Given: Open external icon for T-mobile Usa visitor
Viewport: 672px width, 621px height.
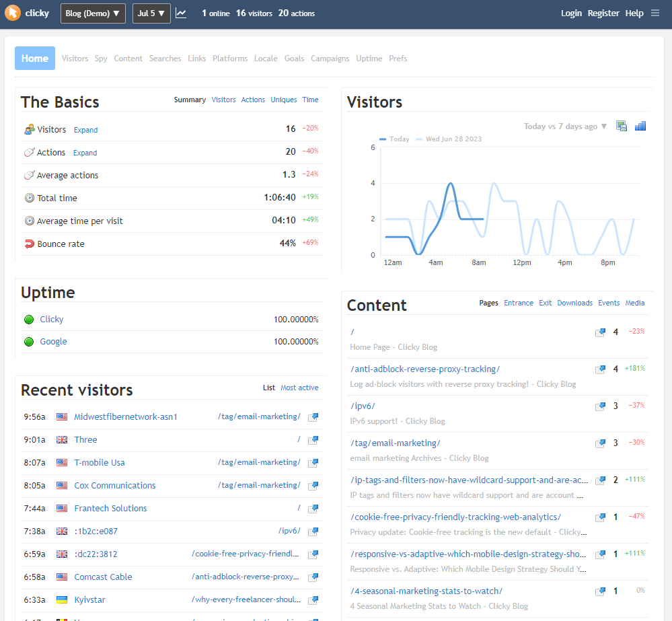Looking at the screenshot, I should 313,462.
